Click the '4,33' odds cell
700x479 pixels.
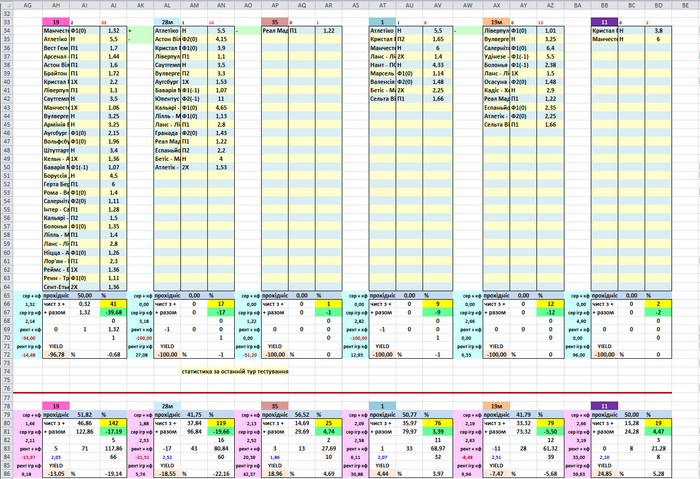438,65
